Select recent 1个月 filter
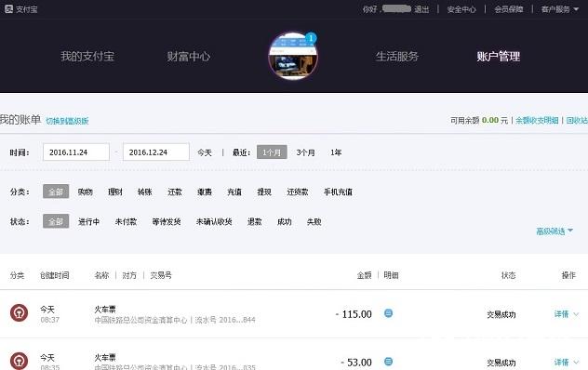 click(x=272, y=152)
